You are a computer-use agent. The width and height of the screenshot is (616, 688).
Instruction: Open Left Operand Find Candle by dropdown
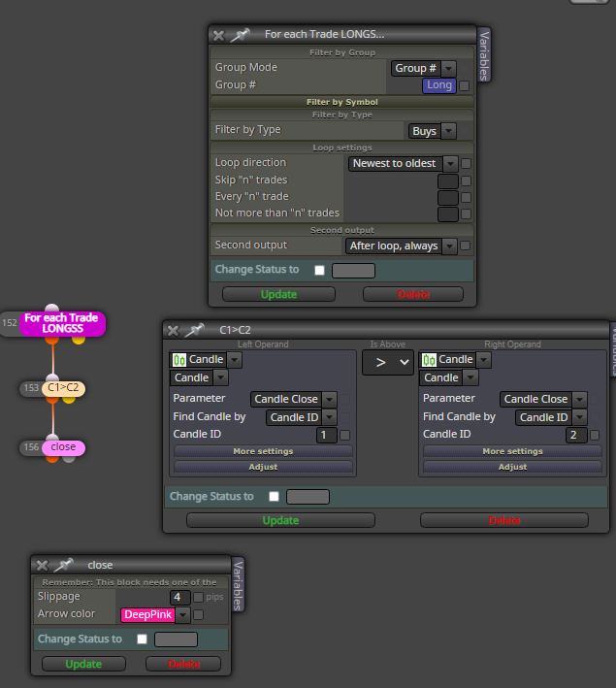click(x=302, y=417)
